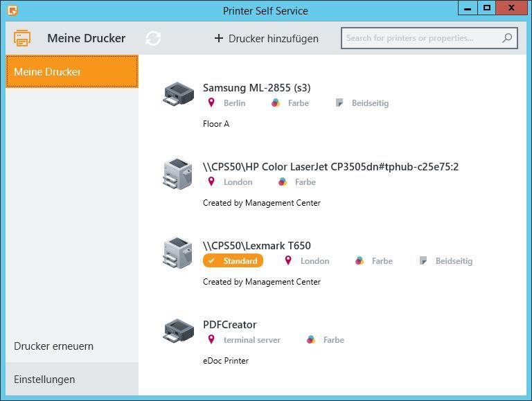The height and width of the screenshot is (401, 532).
Task: Click HP LaserJet's Created by Management Center
Action: click(262, 203)
